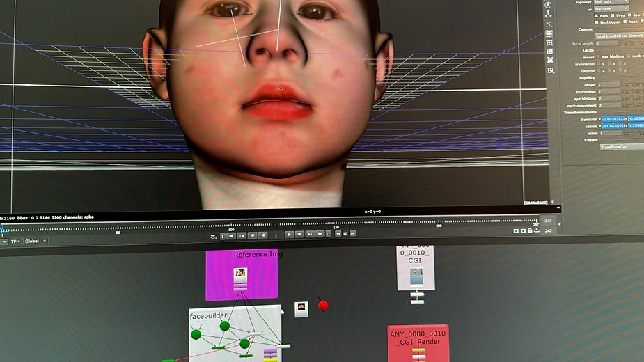Click the small image node beside the red node

point(301,308)
